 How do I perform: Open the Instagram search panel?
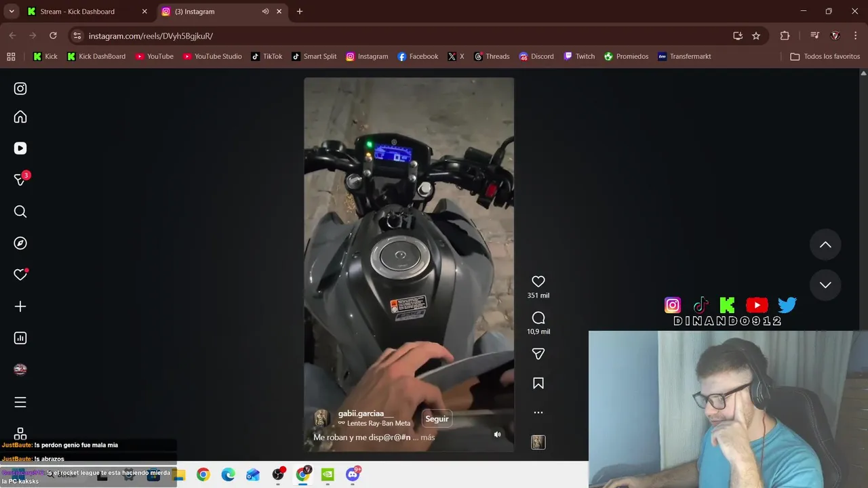click(x=20, y=212)
